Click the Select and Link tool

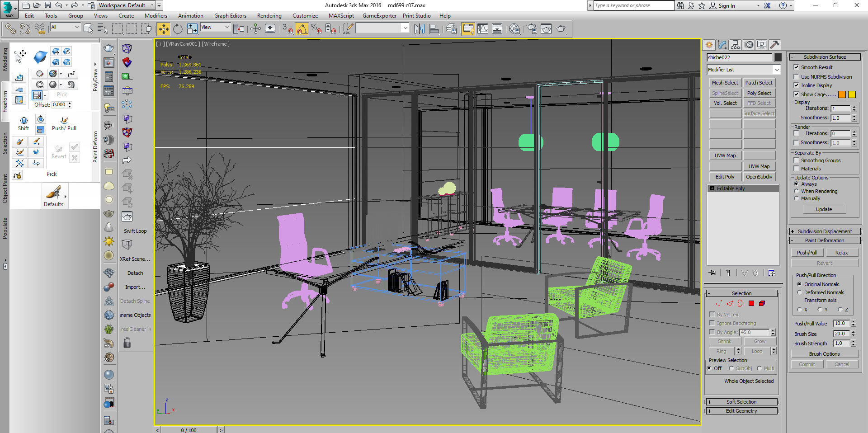10,29
